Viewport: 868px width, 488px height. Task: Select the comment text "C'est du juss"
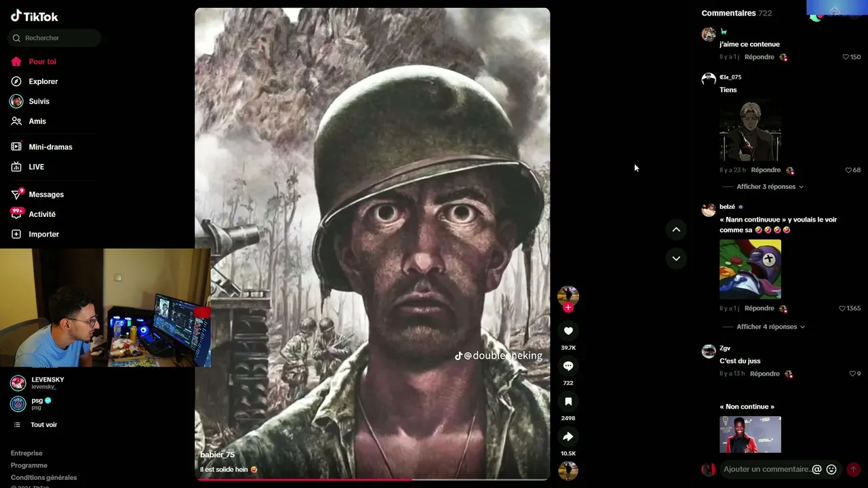[740, 361]
